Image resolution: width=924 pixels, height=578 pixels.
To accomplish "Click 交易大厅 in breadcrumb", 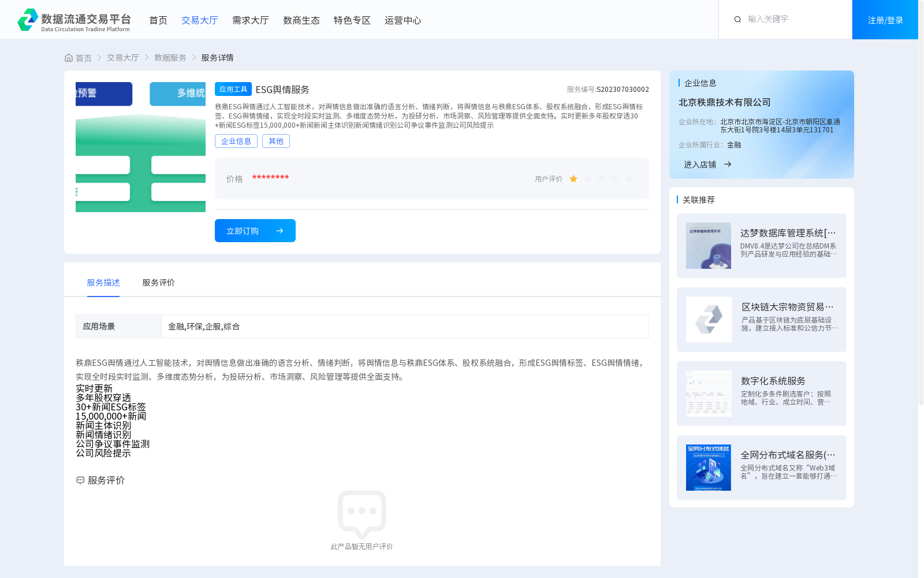I will (x=123, y=58).
